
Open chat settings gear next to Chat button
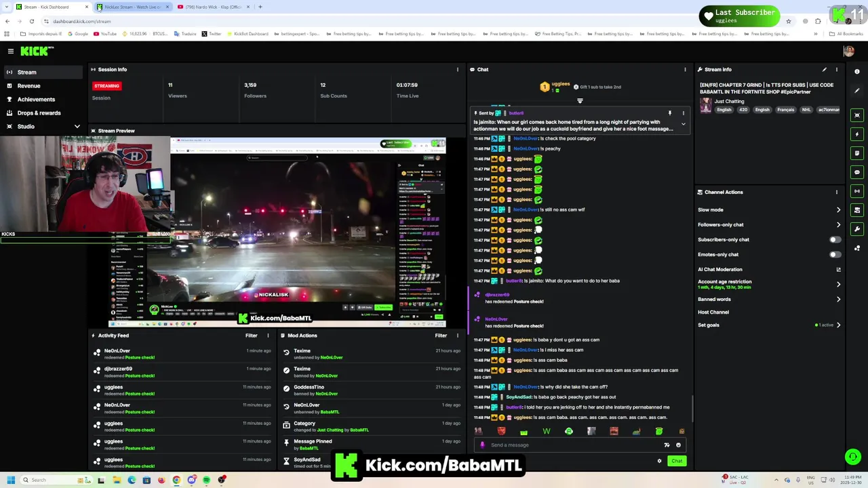click(659, 462)
